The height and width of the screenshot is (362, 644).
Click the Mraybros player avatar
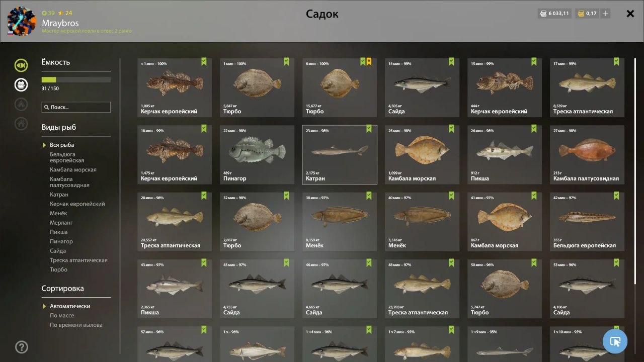(x=22, y=21)
